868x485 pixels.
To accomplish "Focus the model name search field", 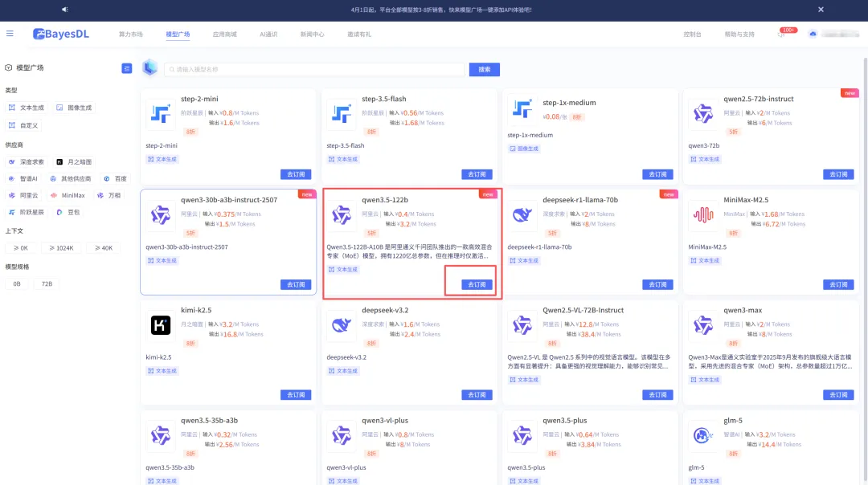I will point(314,69).
